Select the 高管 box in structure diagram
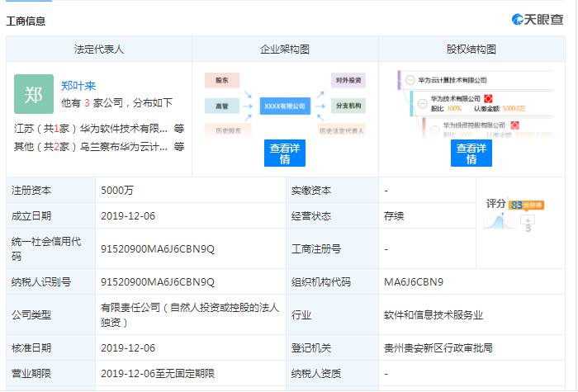Image resolution: width=578 pixels, height=392 pixels. (x=222, y=106)
